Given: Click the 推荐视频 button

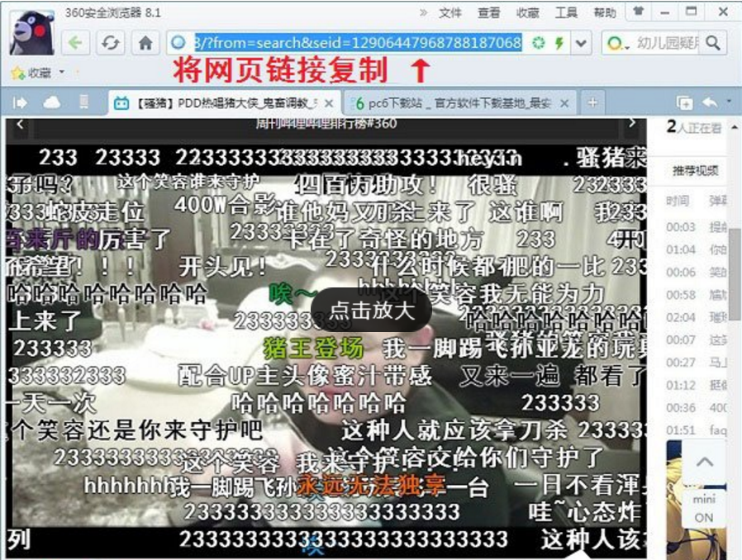Looking at the screenshot, I should pos(694,171).
